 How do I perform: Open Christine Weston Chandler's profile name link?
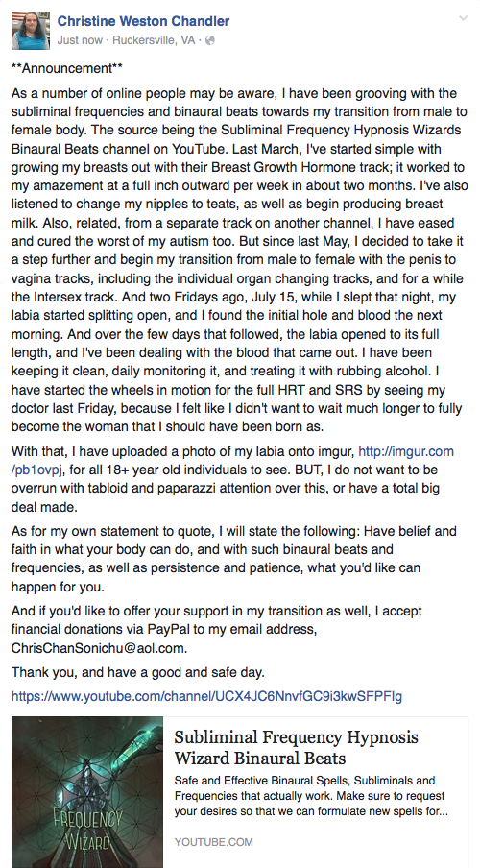(143, 21)
